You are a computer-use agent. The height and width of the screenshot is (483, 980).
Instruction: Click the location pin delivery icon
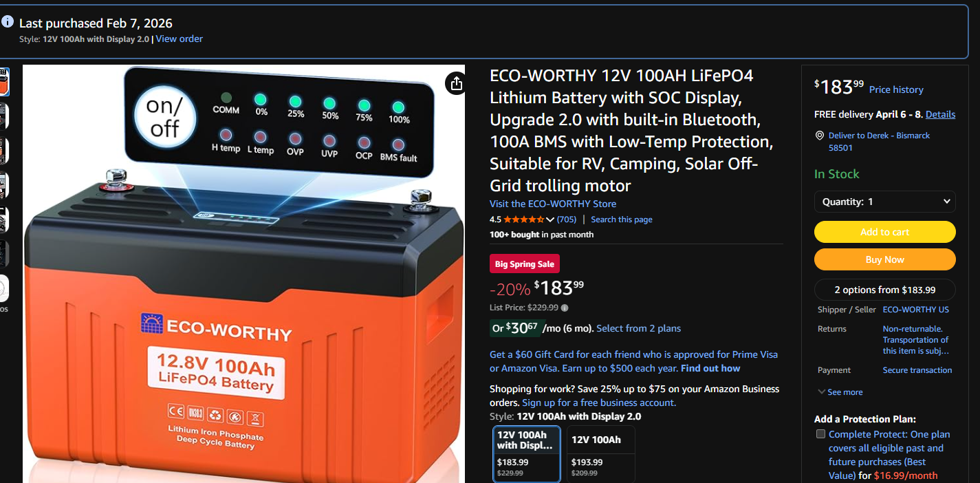click(x=819, y=136)
